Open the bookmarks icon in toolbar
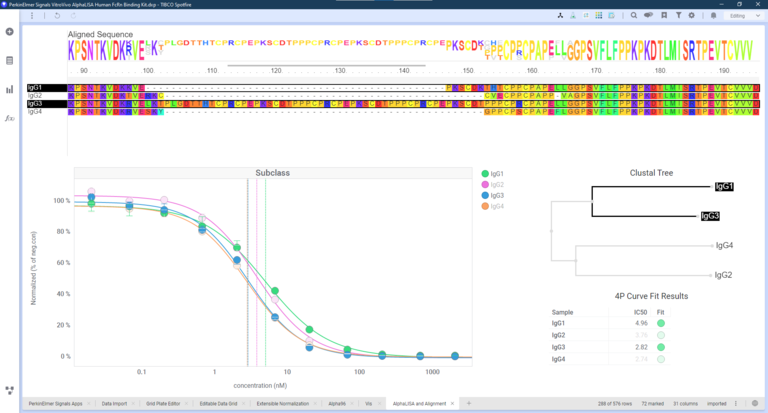The image size is (768, 413). (x=664, y=16)
